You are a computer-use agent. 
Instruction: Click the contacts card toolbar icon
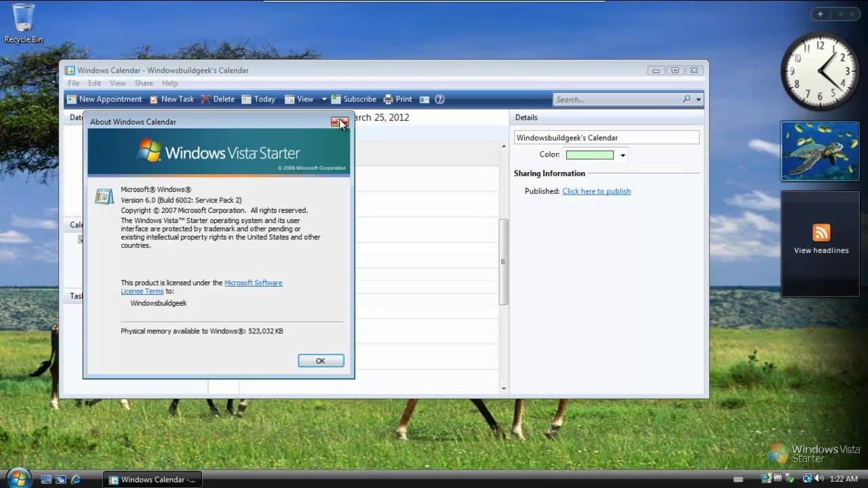[x=425, y=99]
